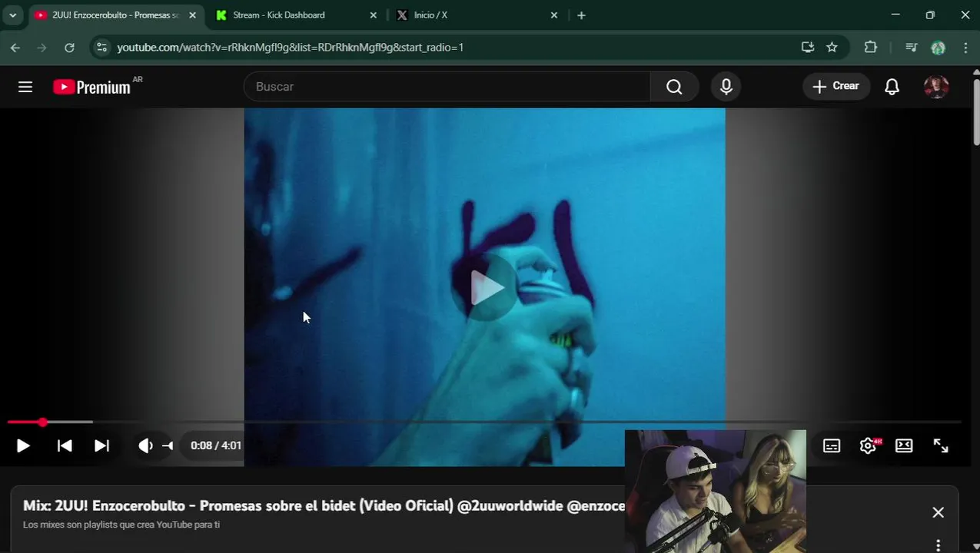Click 0:08 / 4:01 time display
The height and width of the screenshot is (553, 980).
(216, 445)
